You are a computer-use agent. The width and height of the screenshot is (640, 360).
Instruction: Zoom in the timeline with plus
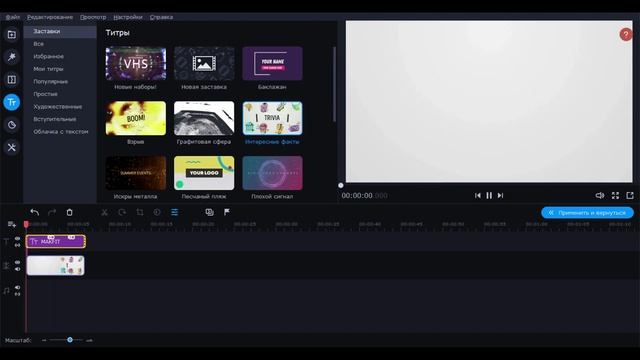[89, 340]
